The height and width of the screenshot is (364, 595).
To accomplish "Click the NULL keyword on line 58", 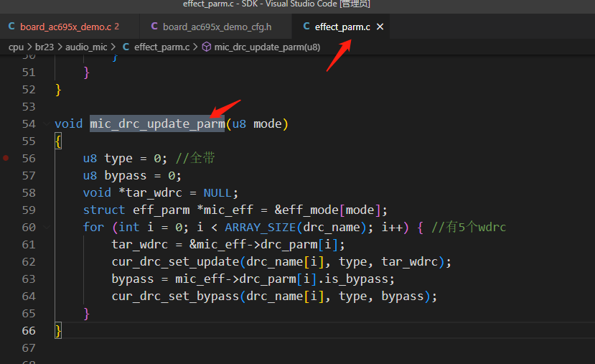I will point(217,193).
